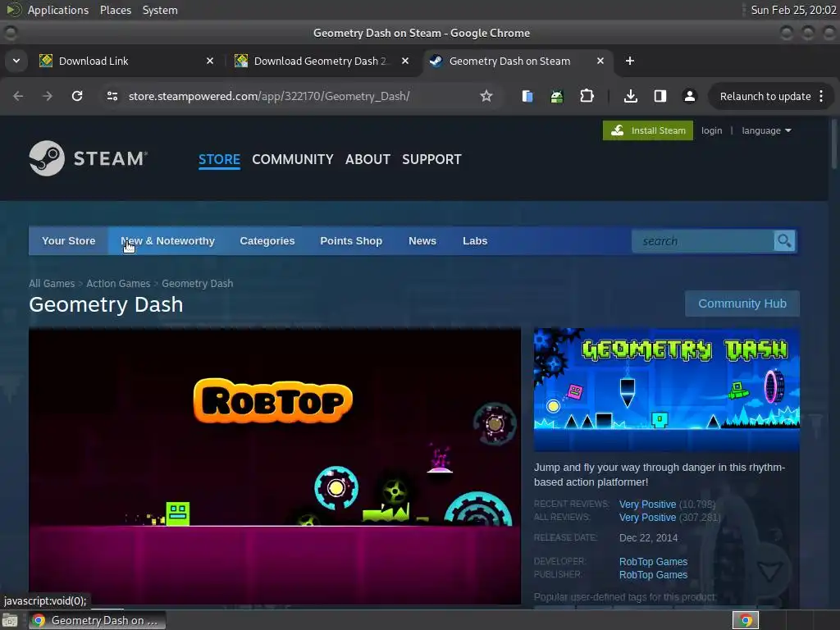Open the COMMUNITY top menu

click(293, 159)
